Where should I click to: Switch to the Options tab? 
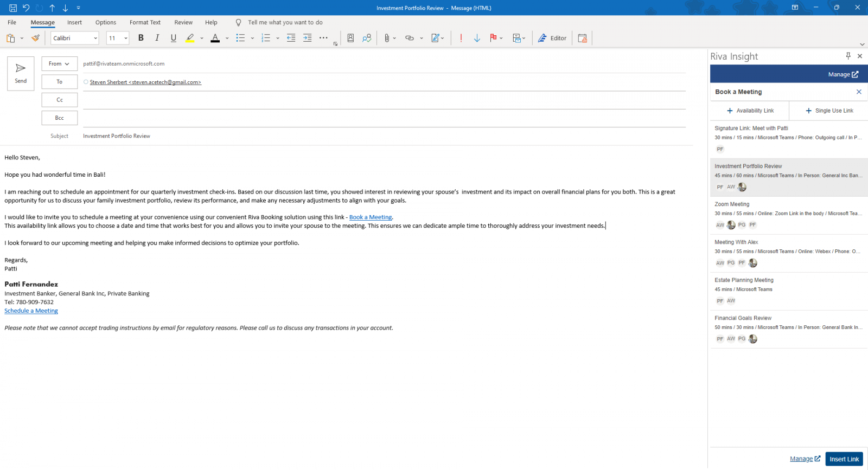(106, 22)
